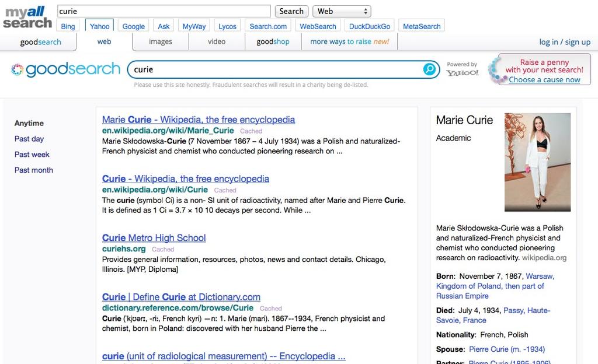Click log in / sign up link
Image resolution: width=598 pixels, height=364 pixels.
tap(565, 42)
